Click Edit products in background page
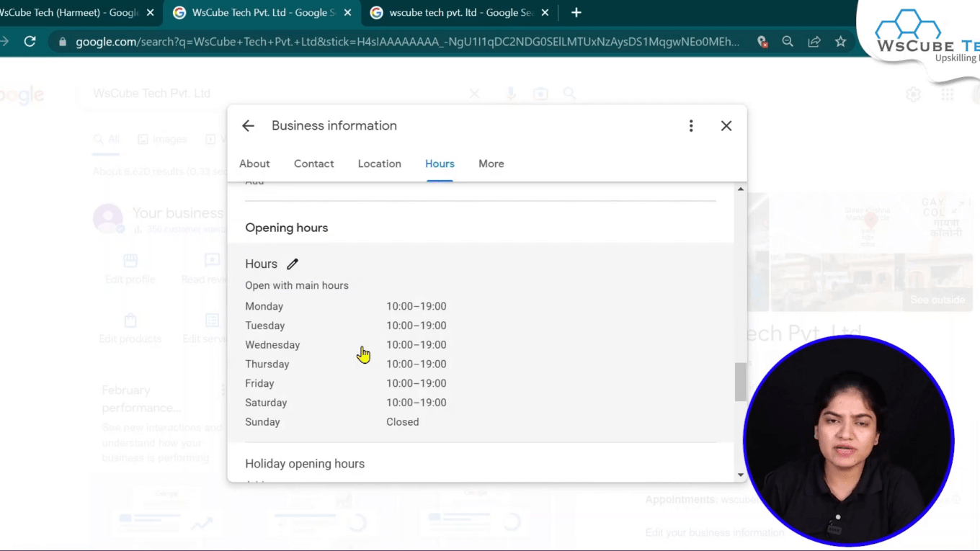The image size is (980, 551). pos(130,328)
